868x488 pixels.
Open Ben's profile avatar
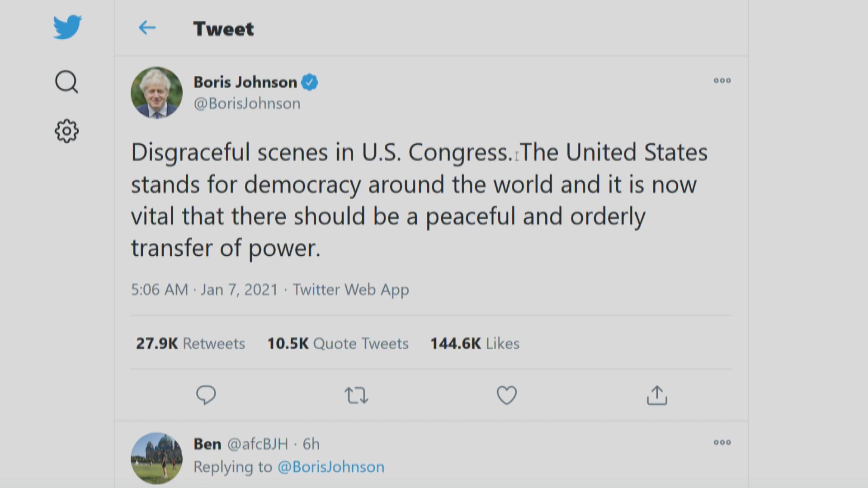(156, 458)
